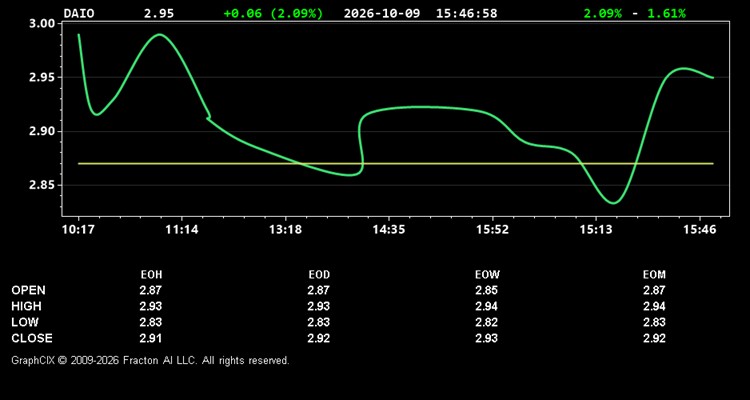Click the OPEN row label
Screen dimensions: 750x400
pyautogui.click(x=29, y=290)
